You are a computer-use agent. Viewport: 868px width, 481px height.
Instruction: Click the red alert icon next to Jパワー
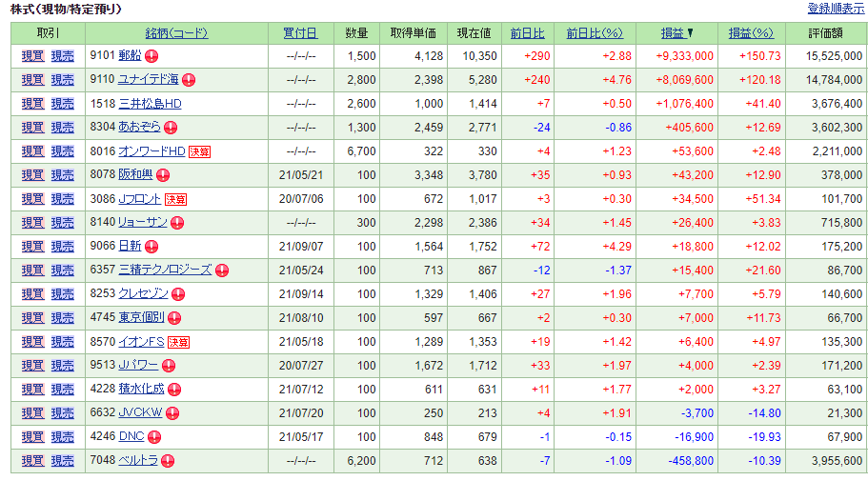(x=169, y=366)
